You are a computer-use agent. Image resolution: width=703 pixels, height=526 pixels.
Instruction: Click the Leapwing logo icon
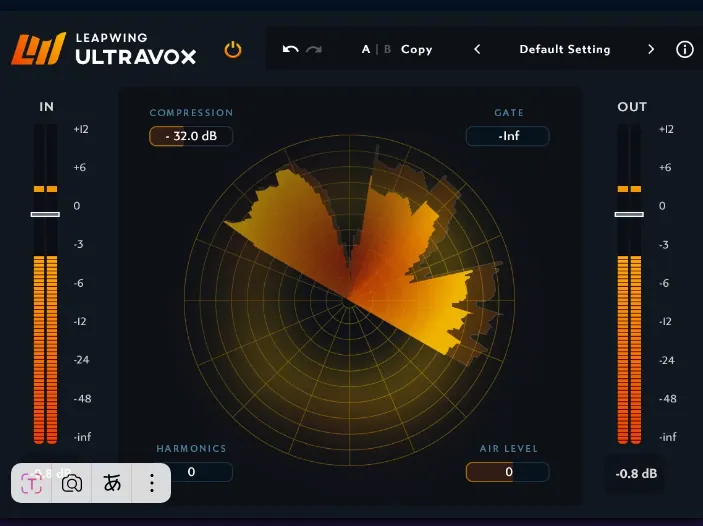pos(38,49)
